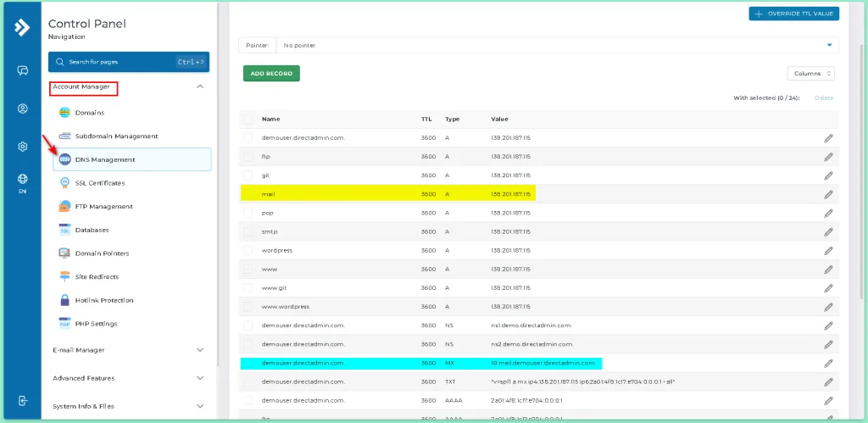
Task: Click the Domain Pointers icon
Action: coord(64,253)
